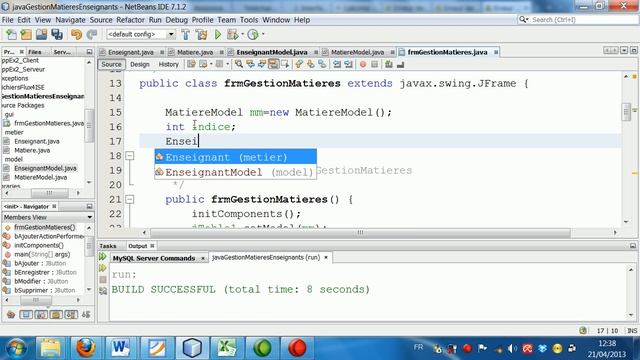Click the Stop Macro Recording square icon
This screenshot has height=360, width=640.
point(374,64)
